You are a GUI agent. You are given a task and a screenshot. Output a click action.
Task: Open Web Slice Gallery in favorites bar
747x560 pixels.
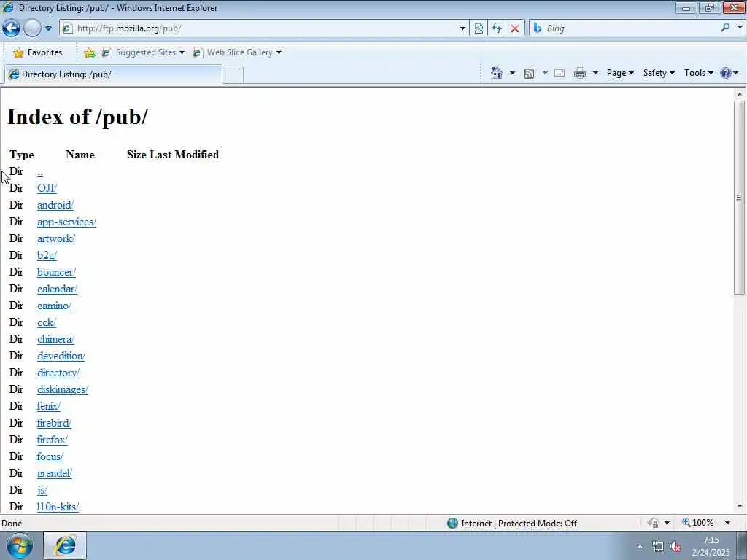(x=237, y=52)
